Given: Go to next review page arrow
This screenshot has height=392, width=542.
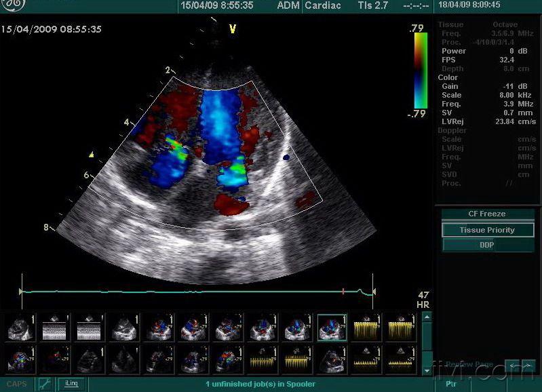Looking at the screenshot, I should point(528,366).
